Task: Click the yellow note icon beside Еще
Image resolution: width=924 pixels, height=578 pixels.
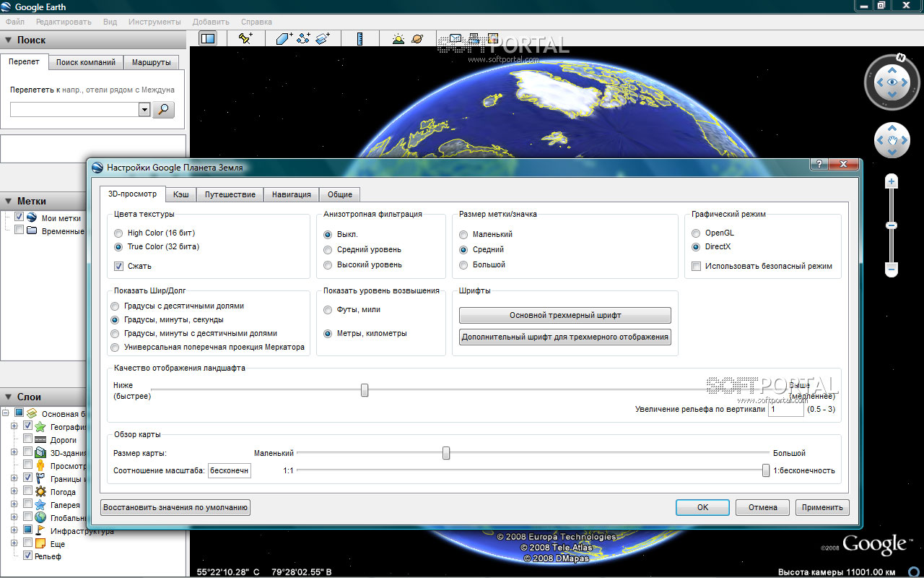Action: (40, 543)
